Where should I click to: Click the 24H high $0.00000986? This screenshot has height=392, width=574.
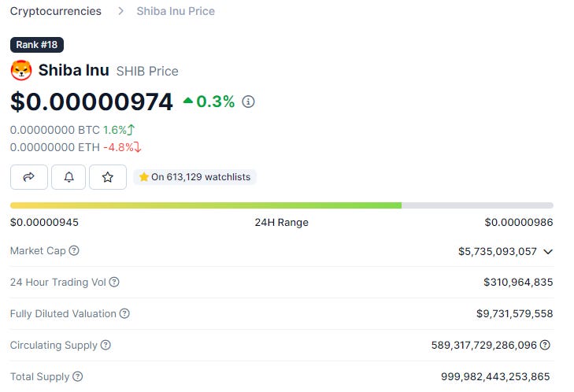click(519, 222)
